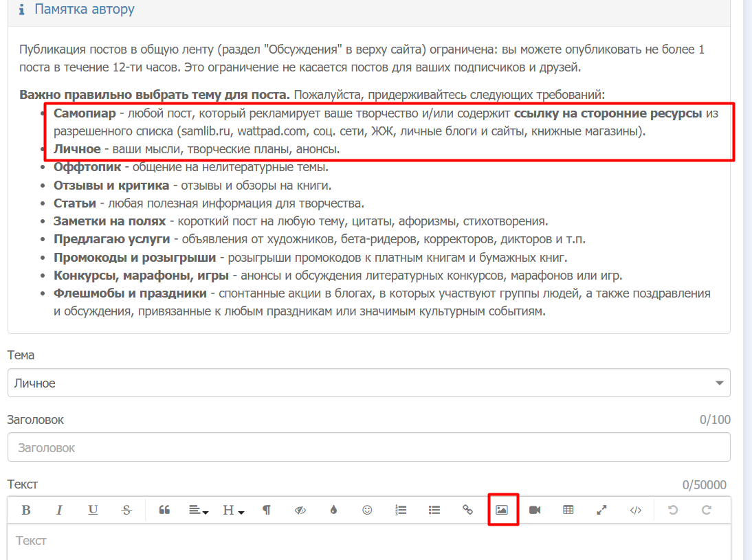Click the Тема field label

(21, 355)
